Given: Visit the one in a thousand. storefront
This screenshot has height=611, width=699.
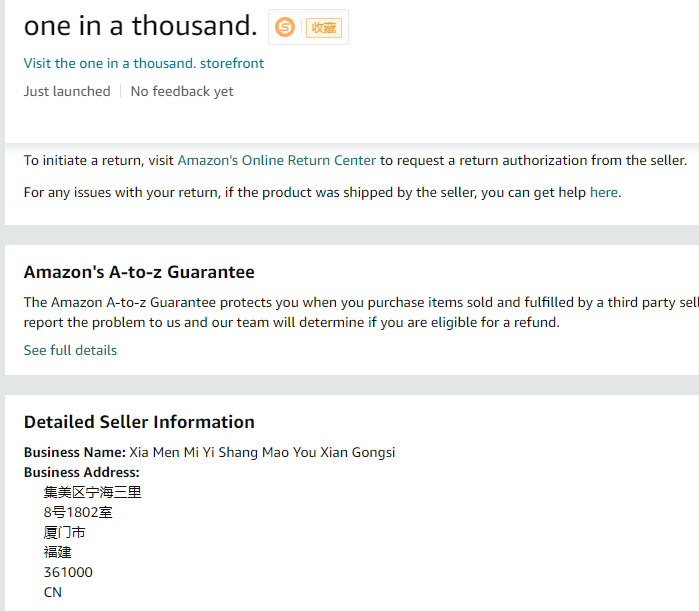Looking at the screenshot, I should click(144, 63).
